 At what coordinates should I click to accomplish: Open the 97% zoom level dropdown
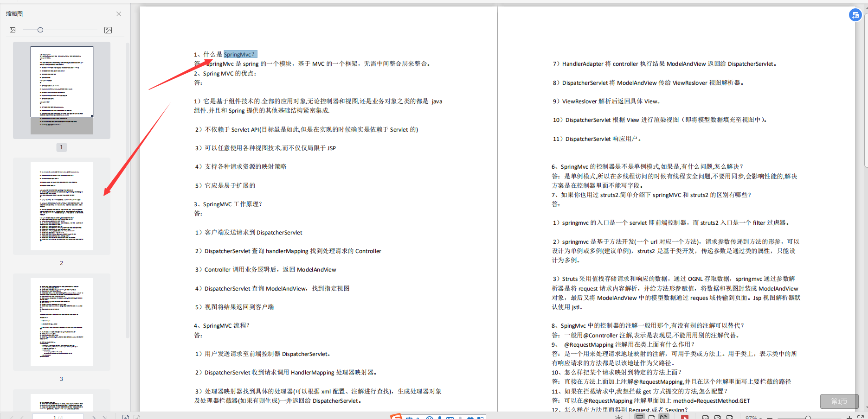[x=753, y=417]
